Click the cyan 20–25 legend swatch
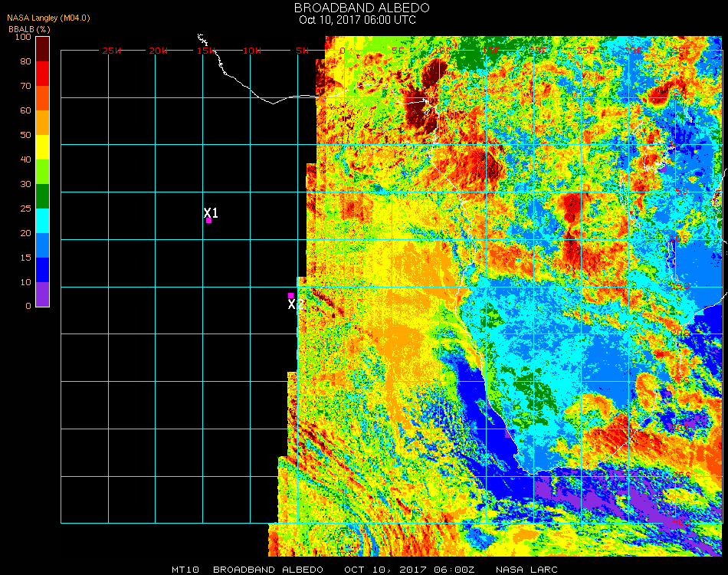728x575 pixels. coord(43,221)
